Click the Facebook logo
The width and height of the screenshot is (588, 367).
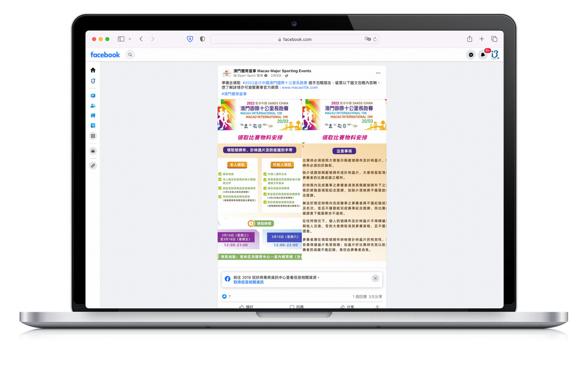(105, 55)
